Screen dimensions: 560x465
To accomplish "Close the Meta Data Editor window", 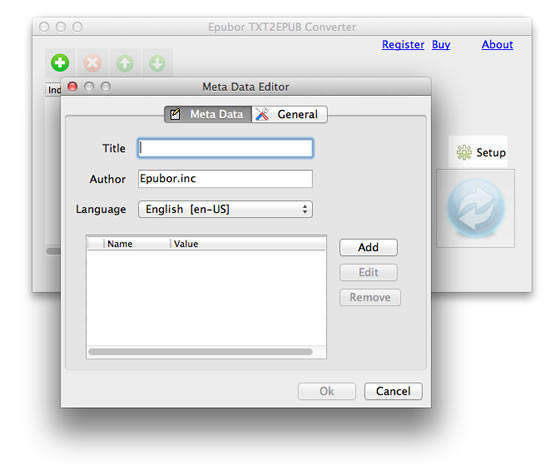I will (72, 86).
